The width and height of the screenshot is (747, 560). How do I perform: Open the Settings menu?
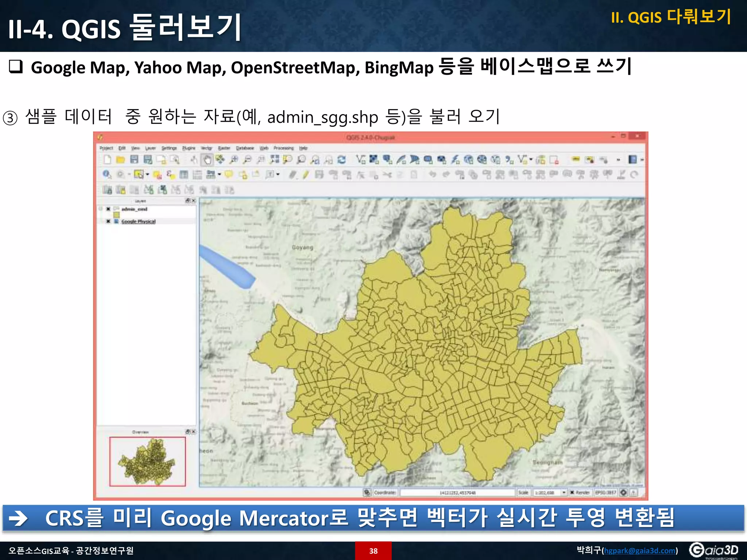click(169, 148)
